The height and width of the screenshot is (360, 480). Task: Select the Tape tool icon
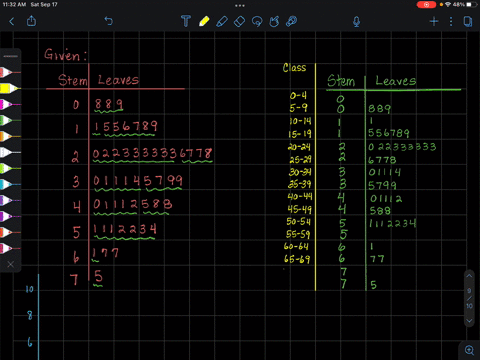pos(292,21)
